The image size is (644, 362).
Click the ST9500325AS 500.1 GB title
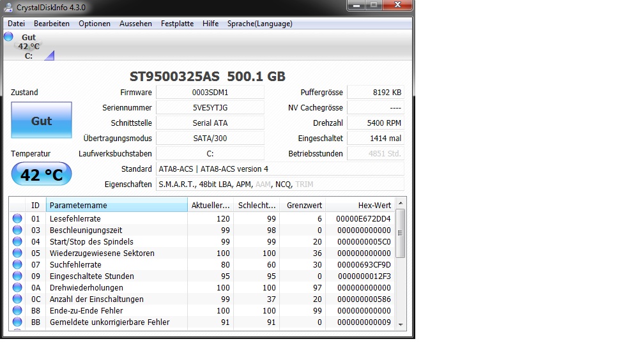point(208,77)
